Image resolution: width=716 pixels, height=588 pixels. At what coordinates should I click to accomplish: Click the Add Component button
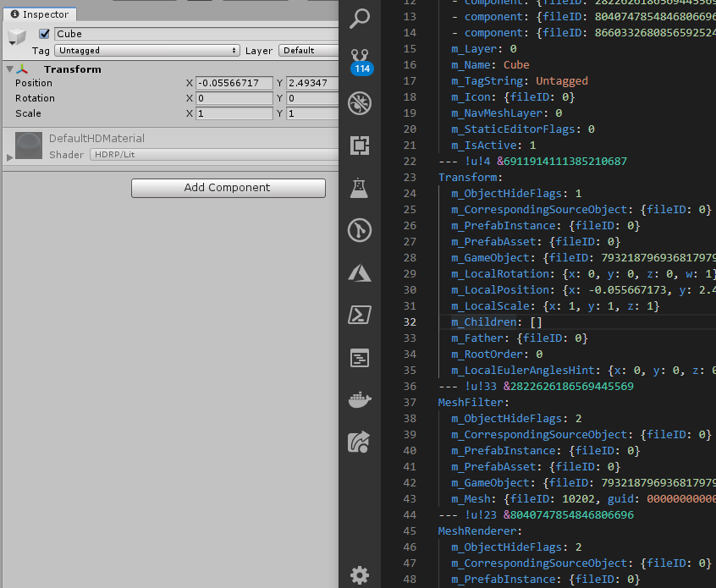(x=229, y=188)
